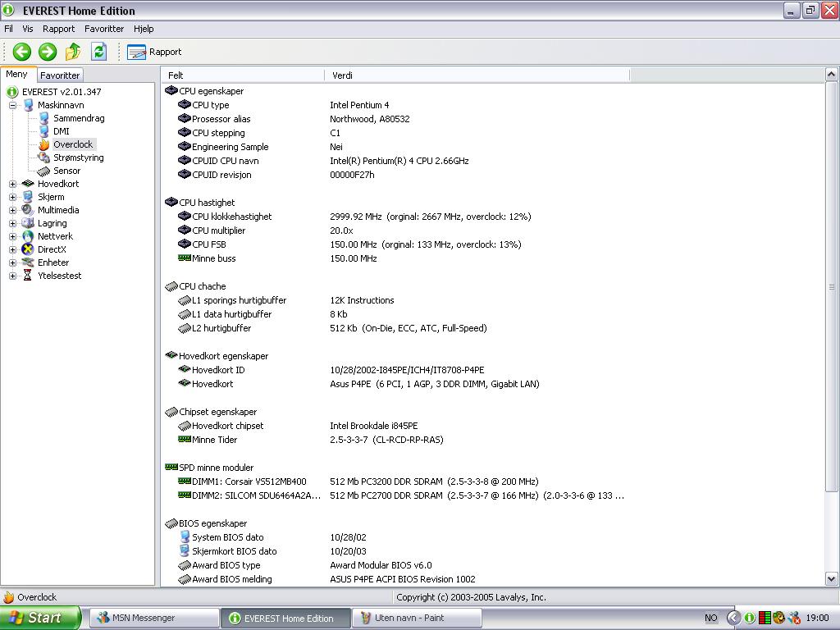Click the Windows Start button

pyautogui.click(x=39, y=618)
